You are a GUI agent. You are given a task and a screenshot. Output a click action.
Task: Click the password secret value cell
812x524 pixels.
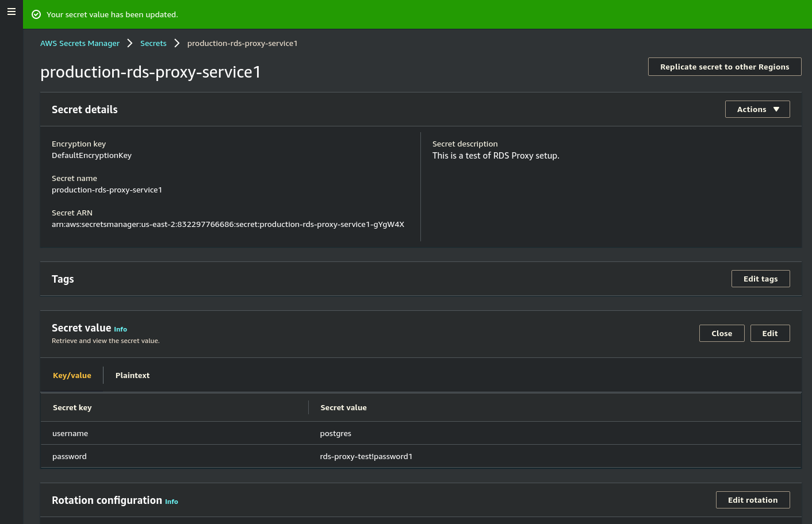coord(366,456)
